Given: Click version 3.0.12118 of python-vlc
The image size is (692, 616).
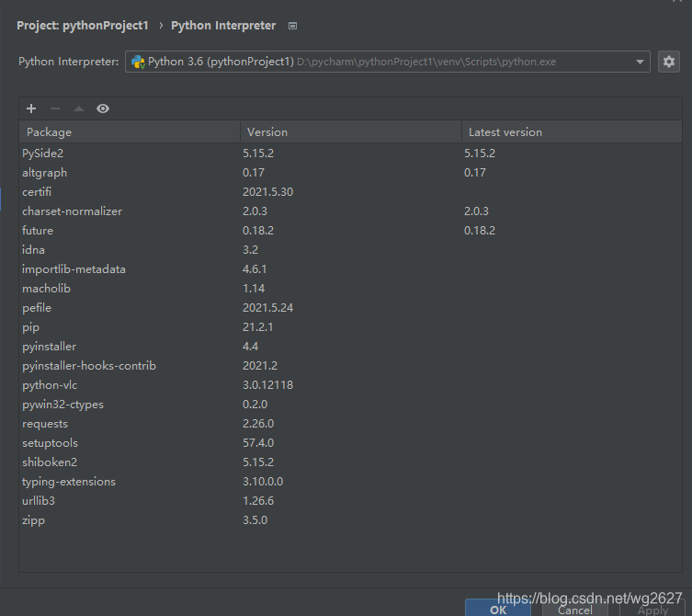Looking at the screenshot, I should coord(267,385).
